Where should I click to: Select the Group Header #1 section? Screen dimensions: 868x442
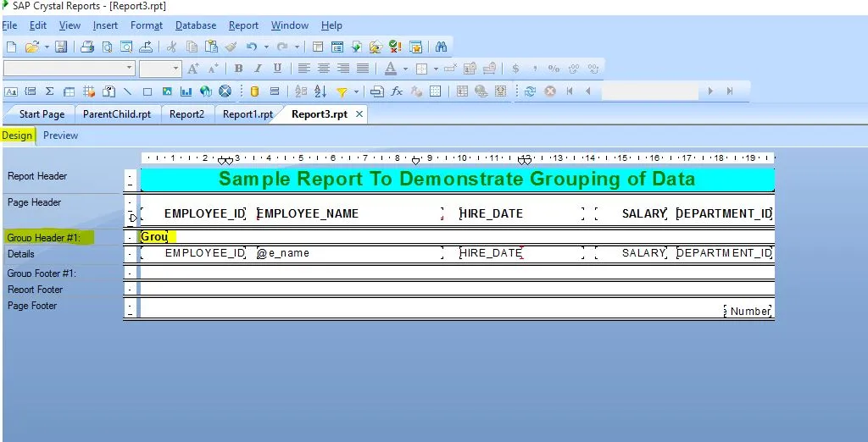44,238
